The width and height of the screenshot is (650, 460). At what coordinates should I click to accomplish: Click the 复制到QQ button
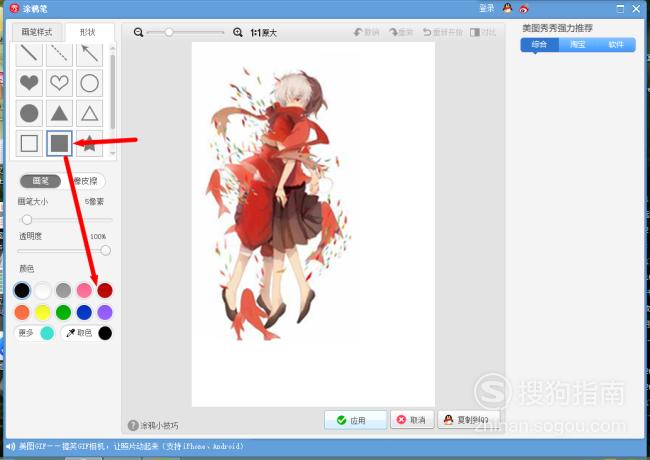click(x=469, y=420)
